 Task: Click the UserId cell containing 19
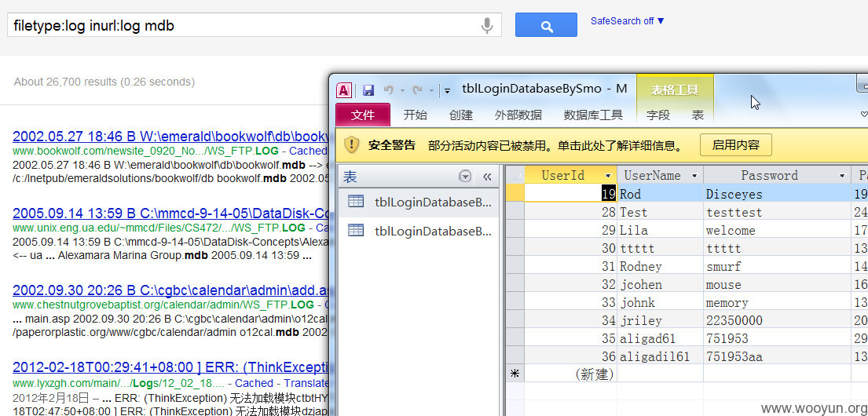[570, 194]
